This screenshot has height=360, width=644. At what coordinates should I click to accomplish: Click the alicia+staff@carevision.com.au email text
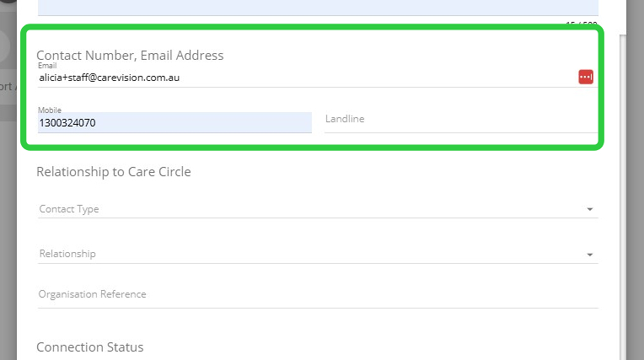tap(110, 78)
